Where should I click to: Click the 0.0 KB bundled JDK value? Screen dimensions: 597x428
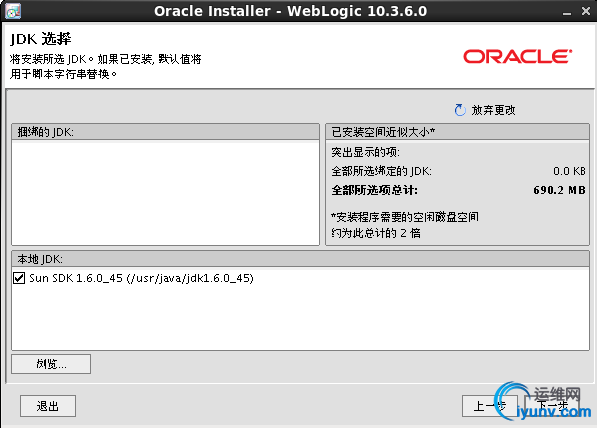[x=569, y=171]
